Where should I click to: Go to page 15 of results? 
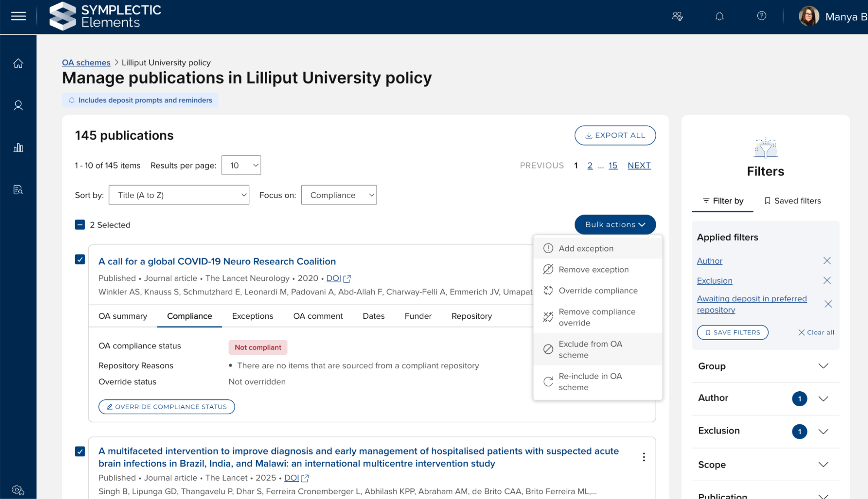coord(613,165)
